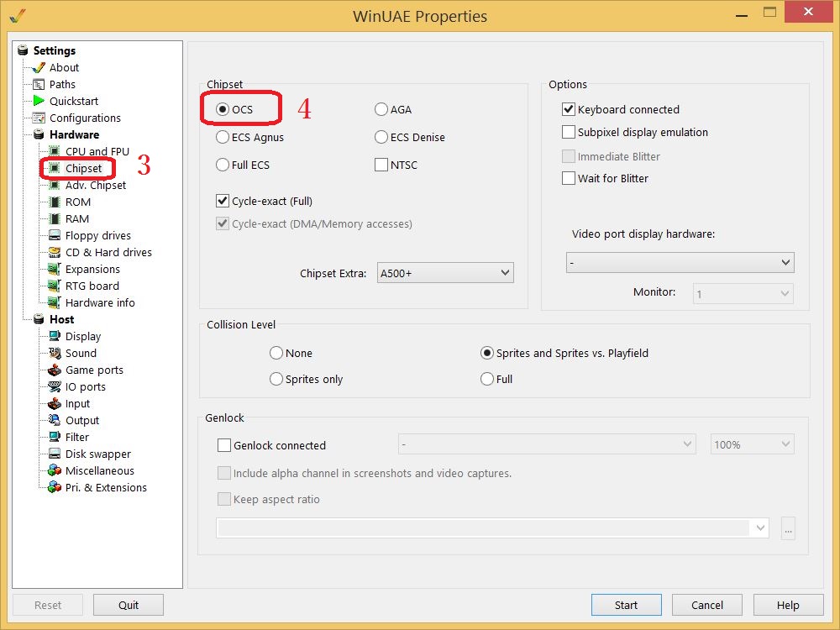The height and width of the screenshot is (630, 840).
Task: Click the RTG board icon
Action: [x=54, y=286]
